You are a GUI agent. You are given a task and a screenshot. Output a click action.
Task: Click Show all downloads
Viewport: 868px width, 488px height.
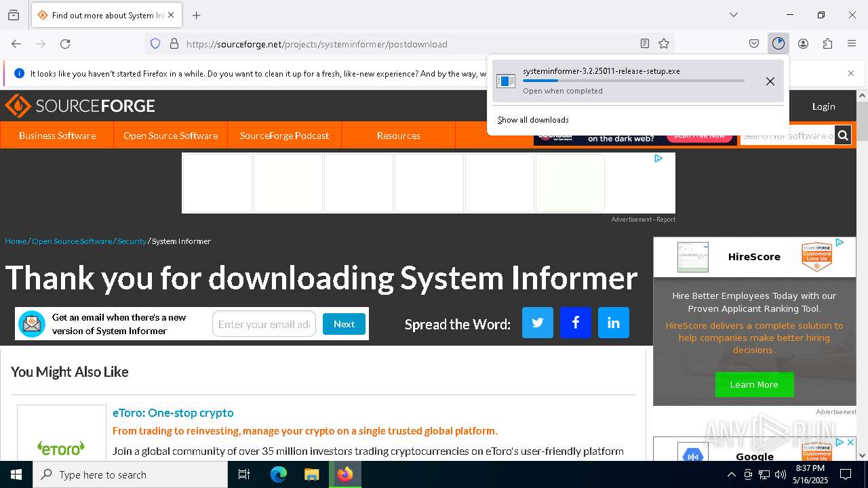tap(533, 120)
